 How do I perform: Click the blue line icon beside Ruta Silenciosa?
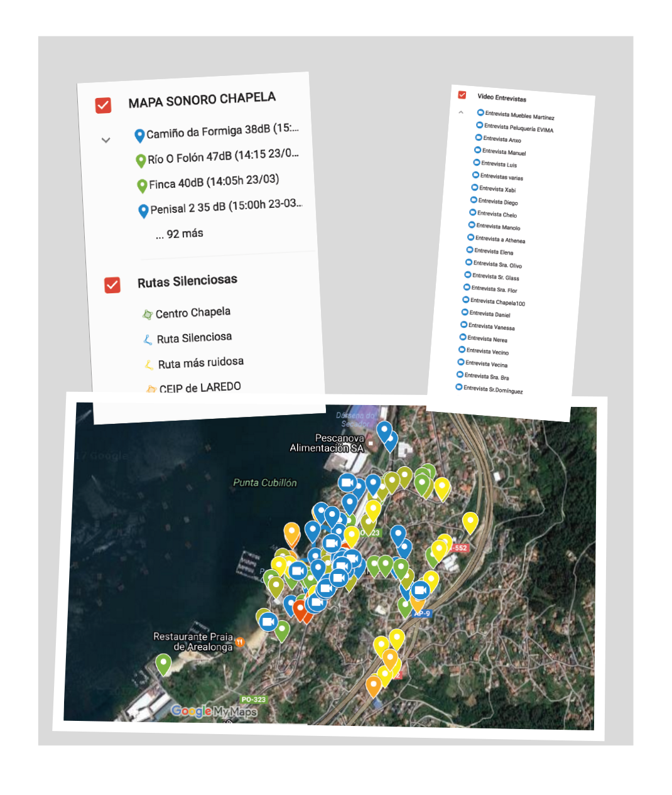pyautogui.click(x=148, y=340)
